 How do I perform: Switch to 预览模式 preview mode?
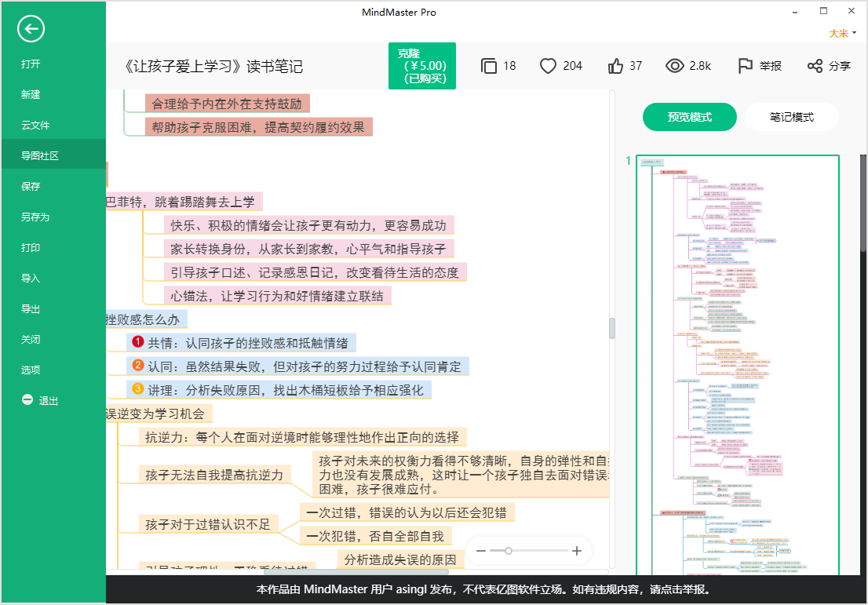(x=689, y=117)
